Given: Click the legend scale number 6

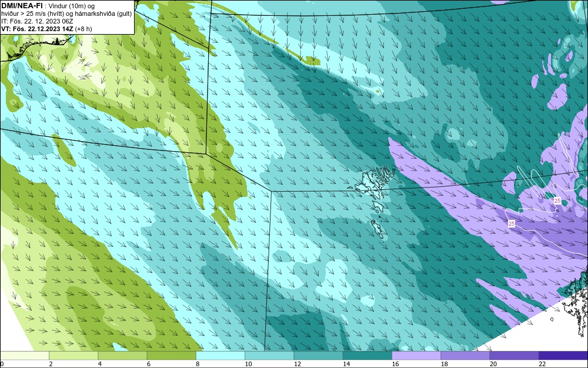Looking at the screenshot, I should pyautogui.click(x=149, y=364).
